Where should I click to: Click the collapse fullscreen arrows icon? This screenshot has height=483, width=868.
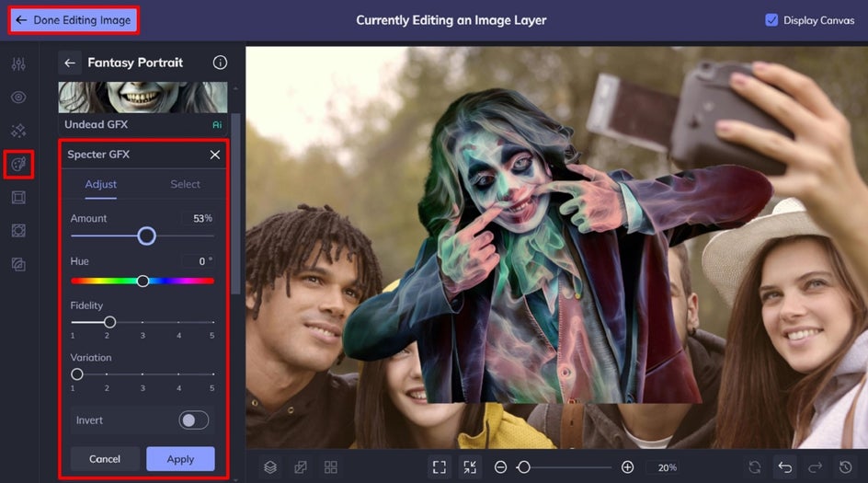[x=470, y=467]
